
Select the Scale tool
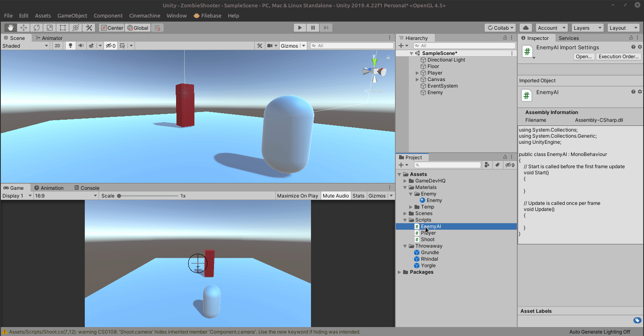(50, 28)
